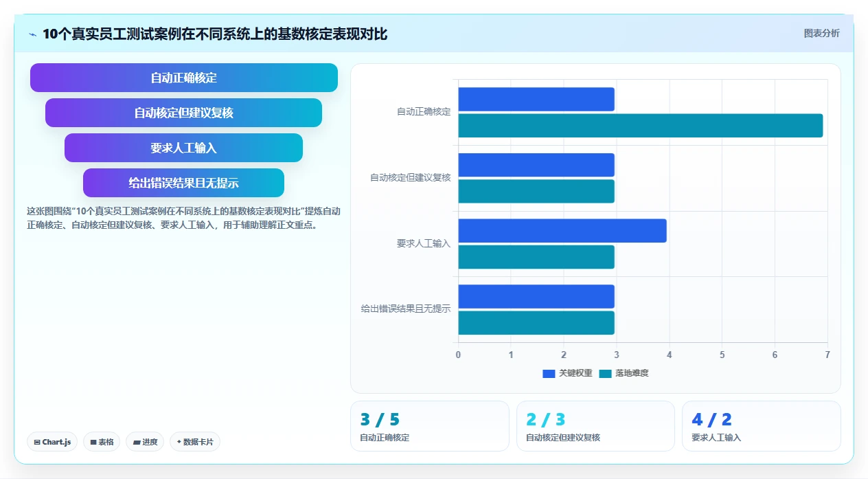This screenshot has height=479, width=868.
Task: Click the teal bar for 给出错误结果且无提示
Action: (536, 323)
